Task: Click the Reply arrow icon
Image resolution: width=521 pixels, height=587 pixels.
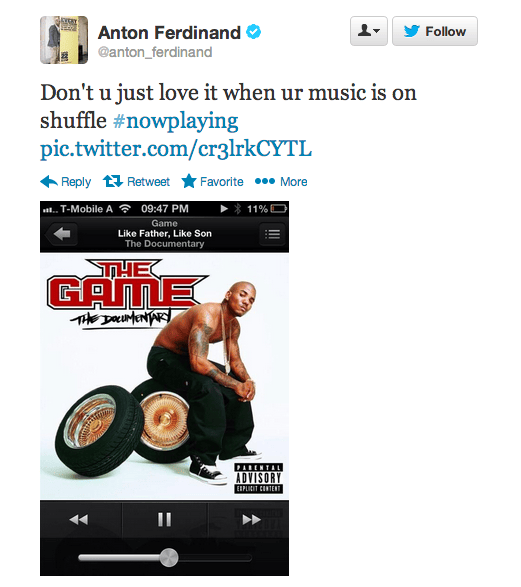Action: pyautogui.click(x=49, y=182)
